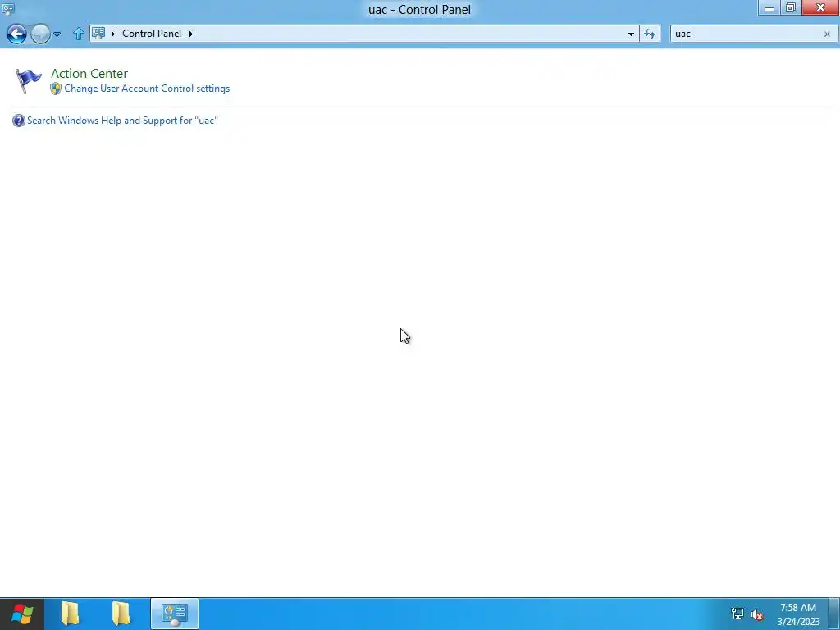
Task: Expand the root chevron before Control Panel
Action: [x=113, y=34]
